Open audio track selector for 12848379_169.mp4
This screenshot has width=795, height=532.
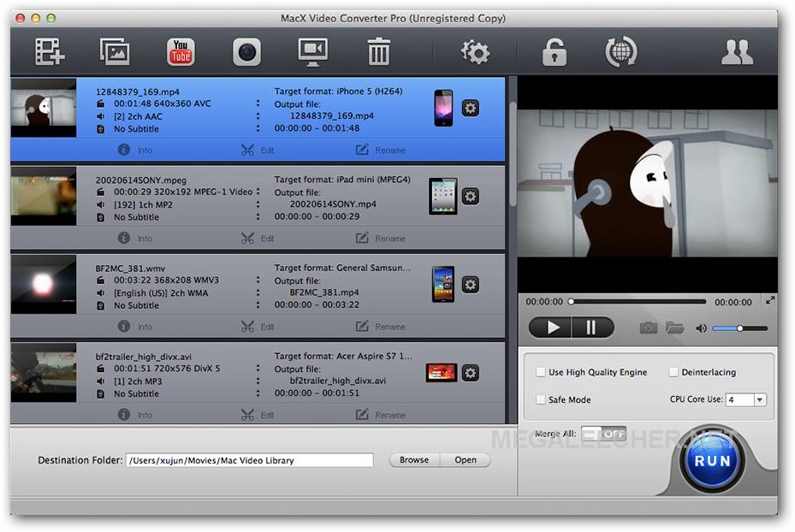[258, 116]
